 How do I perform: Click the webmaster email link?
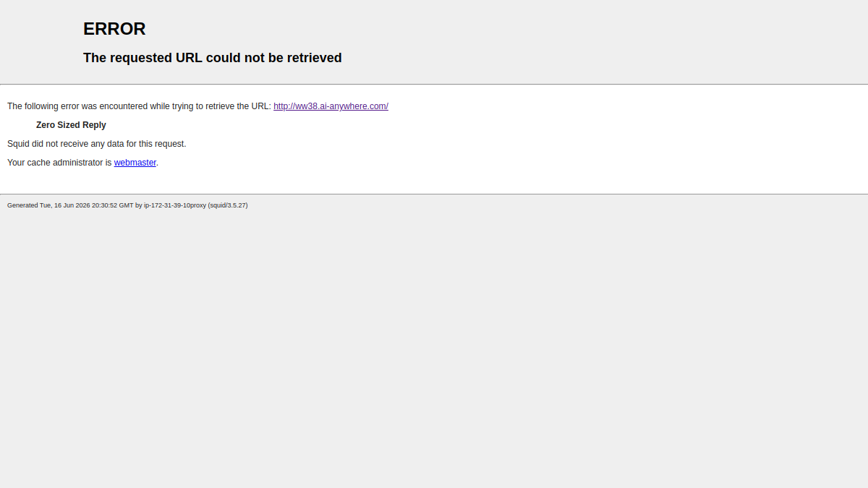tap(135, 163)
